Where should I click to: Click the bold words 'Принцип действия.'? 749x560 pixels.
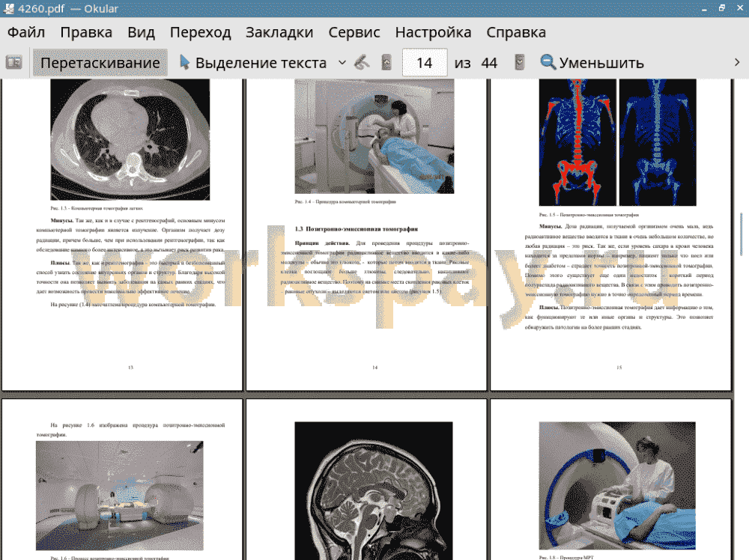[x=322, y=243]
